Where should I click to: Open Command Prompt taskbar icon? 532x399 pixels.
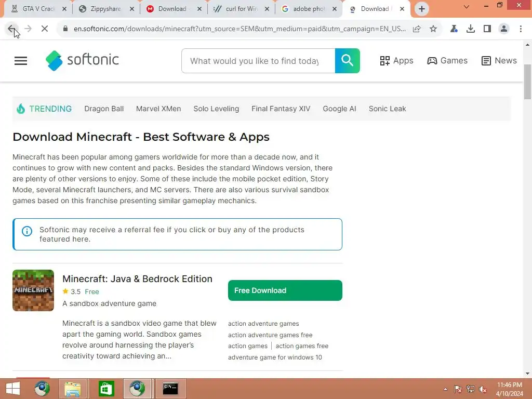click(170, 389)
